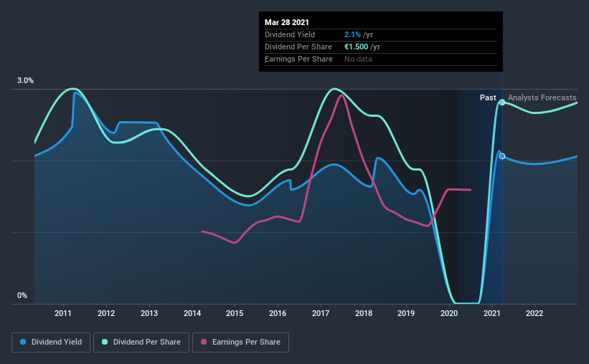The image size is (589, 364).
Task: Click the Analysts Forecasts label
Action: (x=542, y=97)
